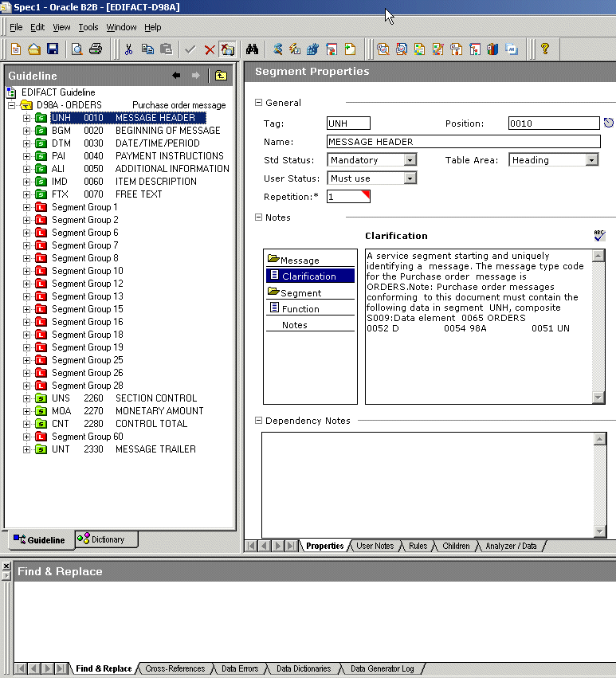
Task: Select the Message folder in Notes list
Action: point(310,260)
